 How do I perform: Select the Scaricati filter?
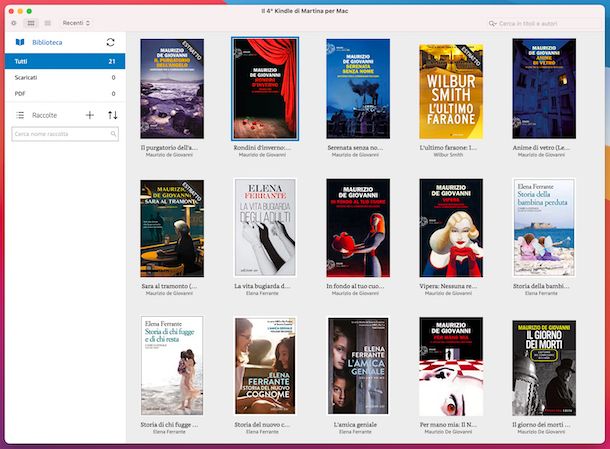coord(65,77)
